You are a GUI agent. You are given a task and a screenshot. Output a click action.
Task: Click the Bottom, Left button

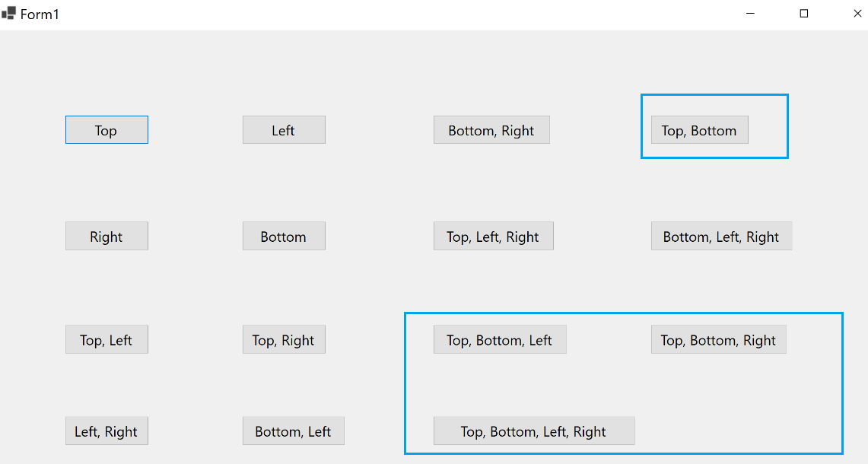(x=293, y=431)
